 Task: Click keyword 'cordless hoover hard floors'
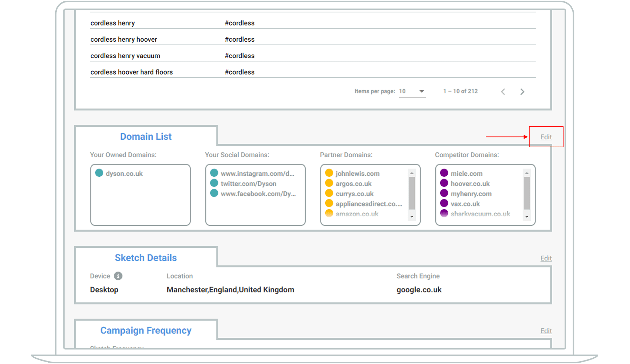pos(132,72)
